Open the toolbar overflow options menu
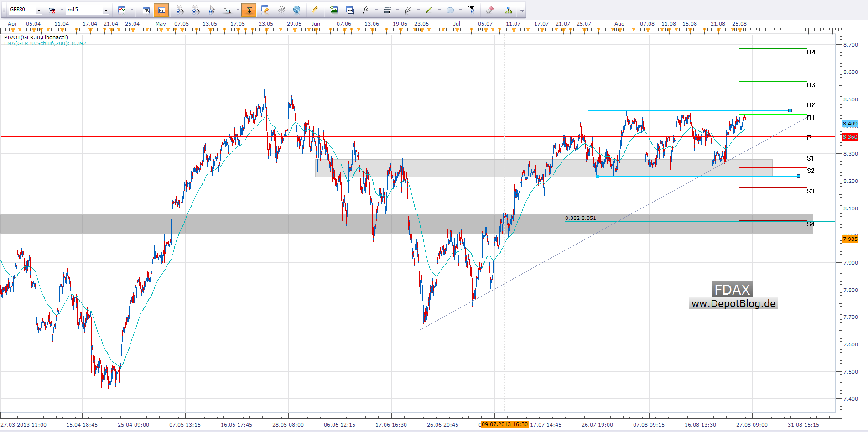The width and height of the screenshot is (868, 432). tap(521, 10)
